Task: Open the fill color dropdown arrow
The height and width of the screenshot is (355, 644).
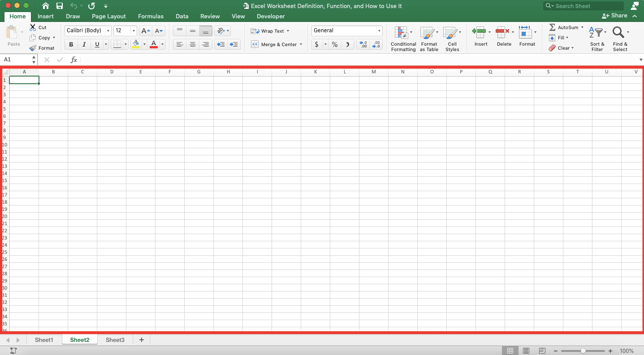Action: 144,44
